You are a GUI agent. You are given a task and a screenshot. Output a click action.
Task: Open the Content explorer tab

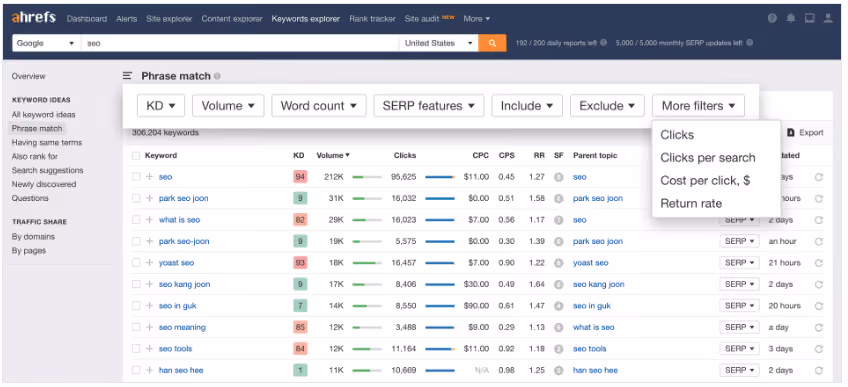click(x=232, y=18)
